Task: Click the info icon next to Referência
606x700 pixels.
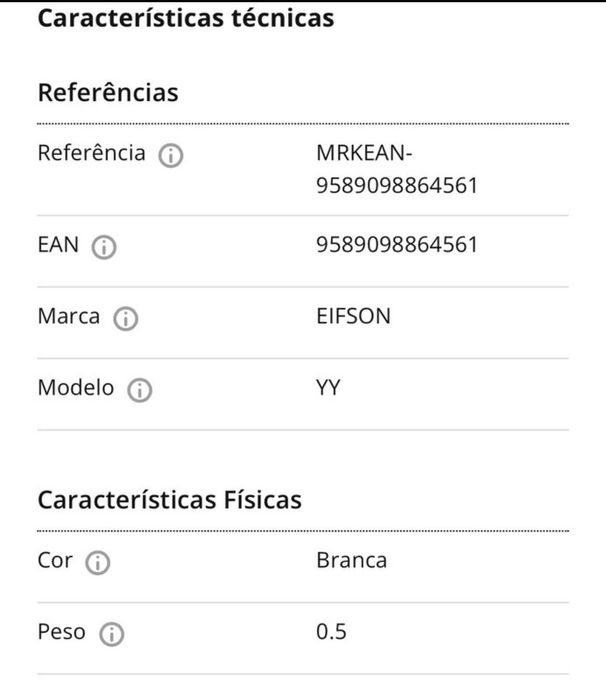Action: pyautogui.click(x=171, y=156)
